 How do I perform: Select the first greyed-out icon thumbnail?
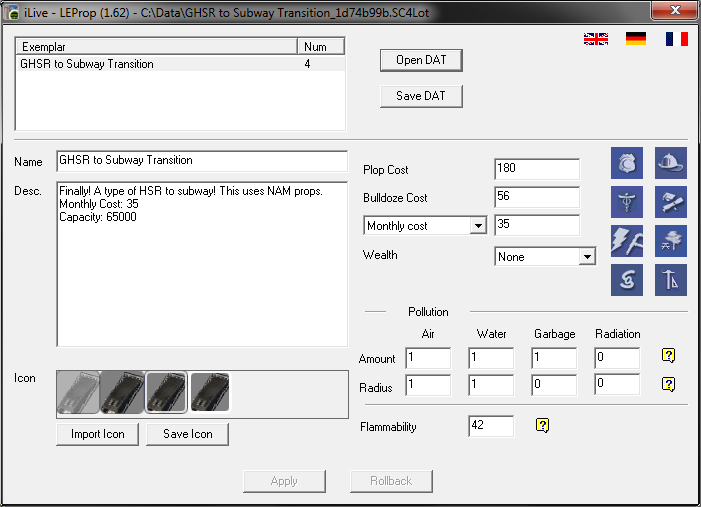78,392
